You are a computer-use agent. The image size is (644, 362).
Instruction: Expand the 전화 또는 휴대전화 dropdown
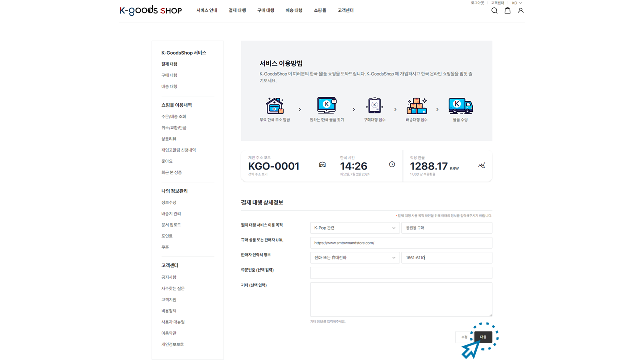[355, 258]
